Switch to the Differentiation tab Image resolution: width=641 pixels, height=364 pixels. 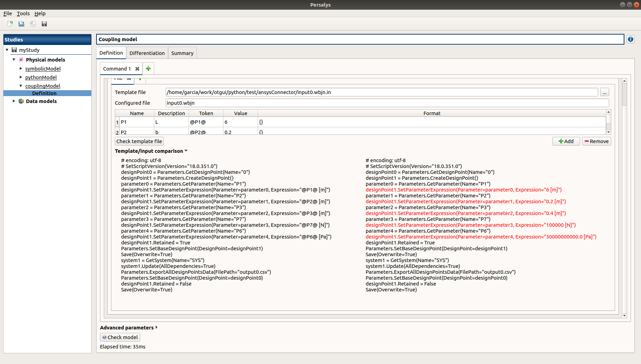tap(147, 53)
